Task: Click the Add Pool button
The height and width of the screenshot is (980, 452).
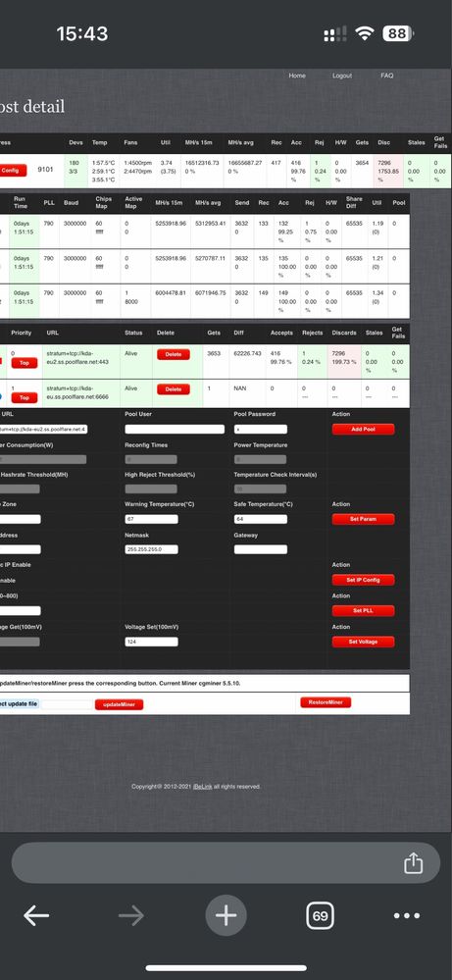Action: tap(364, 429)
